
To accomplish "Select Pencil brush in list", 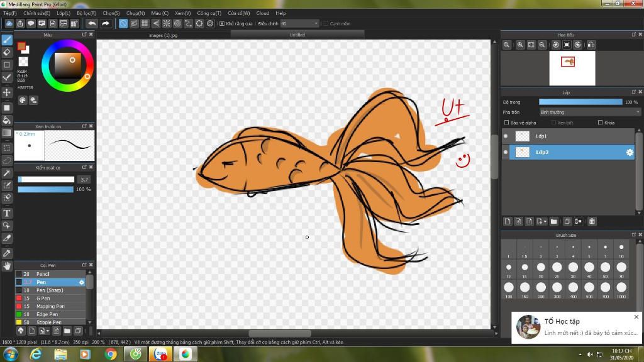I will tap(50, 274).
